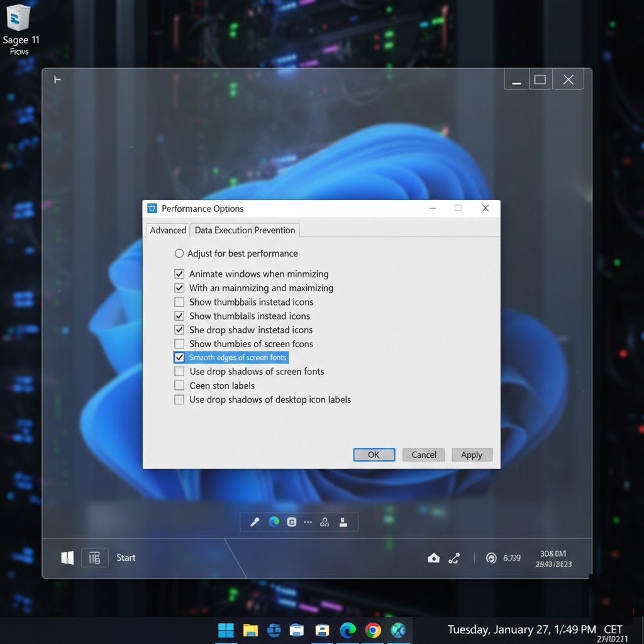Image resolution: width=644 pixels, height=644 pixels.
Task: Click the OK button
Action: 374,455
